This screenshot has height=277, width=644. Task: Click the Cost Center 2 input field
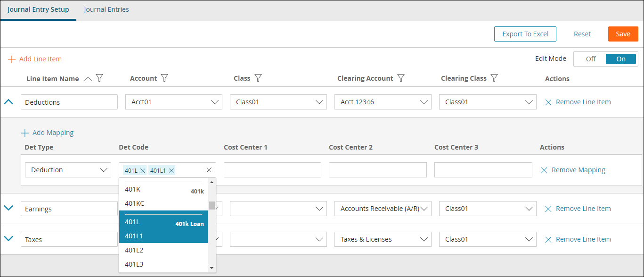[378, 170]
